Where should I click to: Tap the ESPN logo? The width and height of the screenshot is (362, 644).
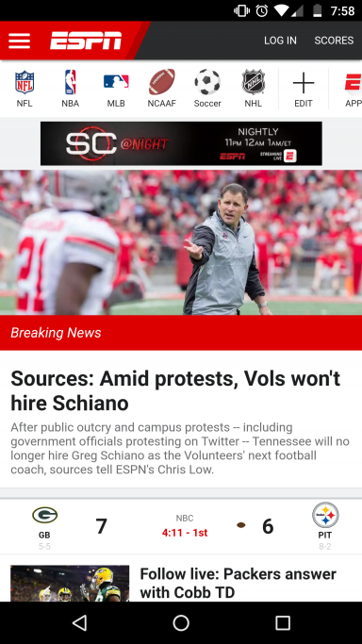click(86, 41)
